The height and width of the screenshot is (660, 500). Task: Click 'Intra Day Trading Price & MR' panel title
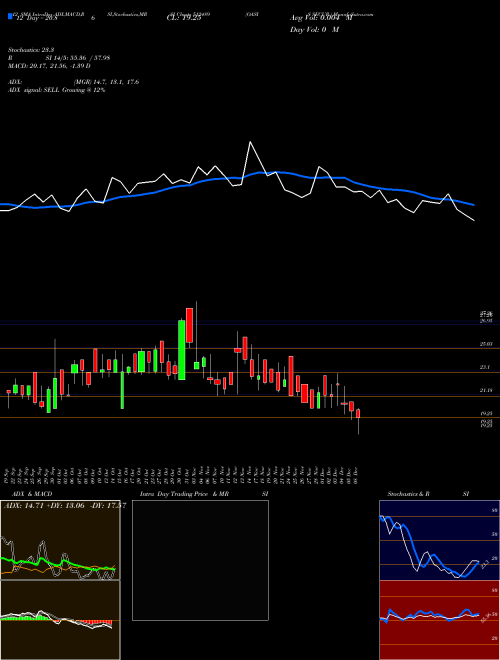tap(184, 494)
